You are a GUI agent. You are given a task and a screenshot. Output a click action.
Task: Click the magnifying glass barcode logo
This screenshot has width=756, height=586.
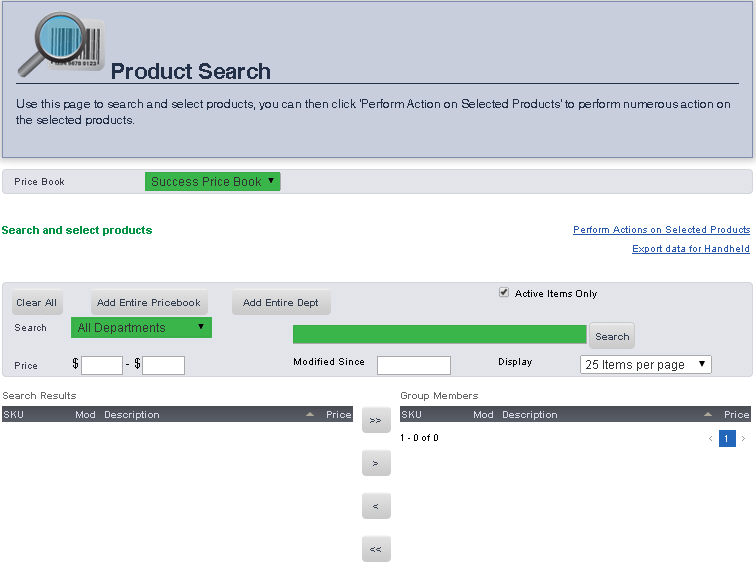click(x=60, y=45)
